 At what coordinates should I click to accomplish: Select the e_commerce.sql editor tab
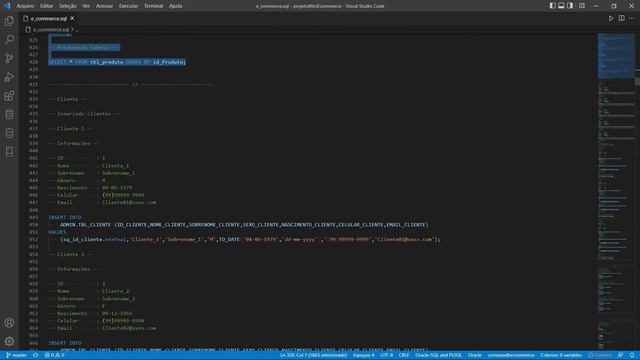[x=49, y=18]
